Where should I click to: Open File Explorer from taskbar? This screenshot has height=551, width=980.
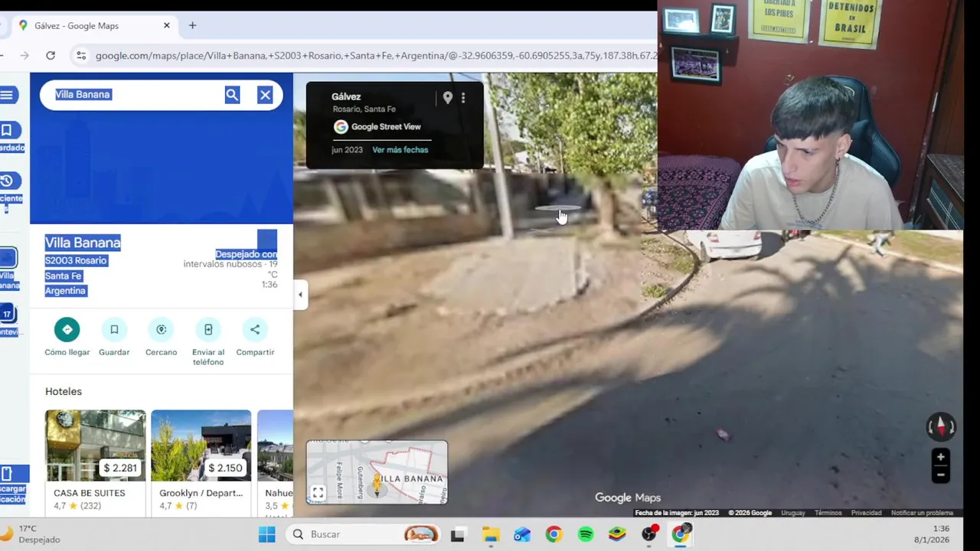point(491,534)
